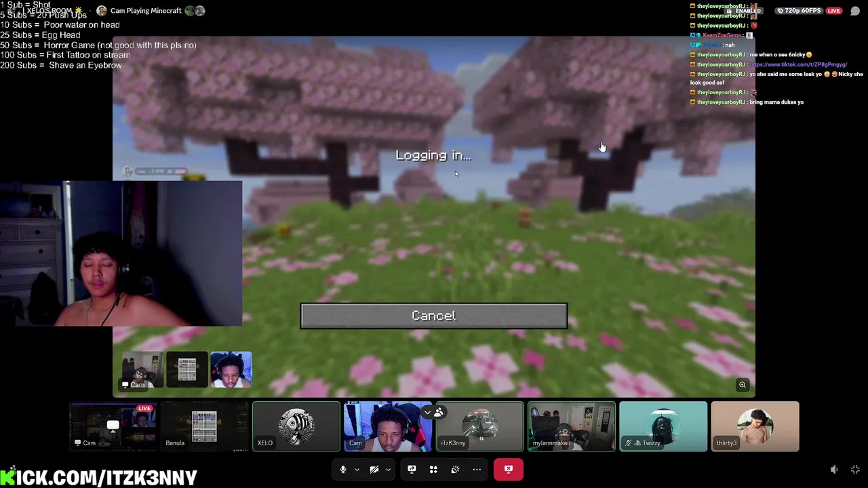Image resolution: width=868 pixels, height=488 pixels.
Task: Click 'me when o see 6nicky' message
Action: coord(781,55)
